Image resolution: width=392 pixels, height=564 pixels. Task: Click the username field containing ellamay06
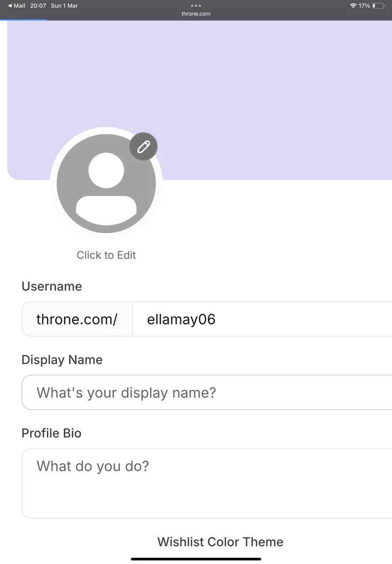[x=261, y=319]
